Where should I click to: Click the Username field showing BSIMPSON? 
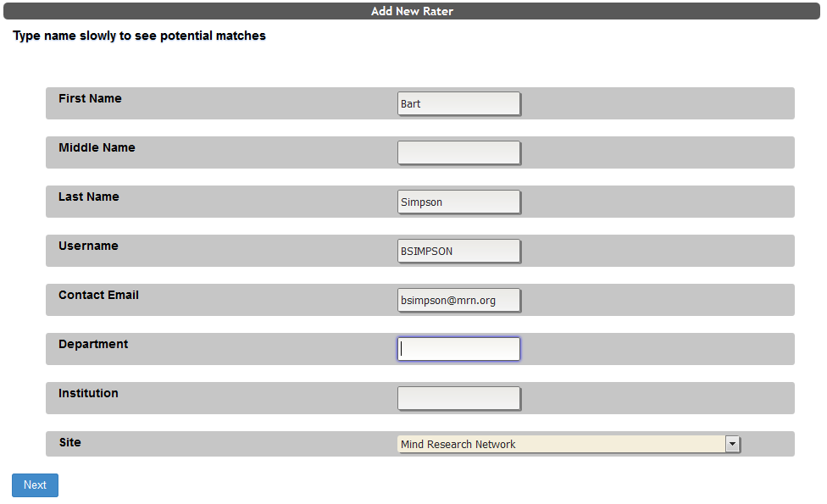pyautogui.click(x=458, y=251)
